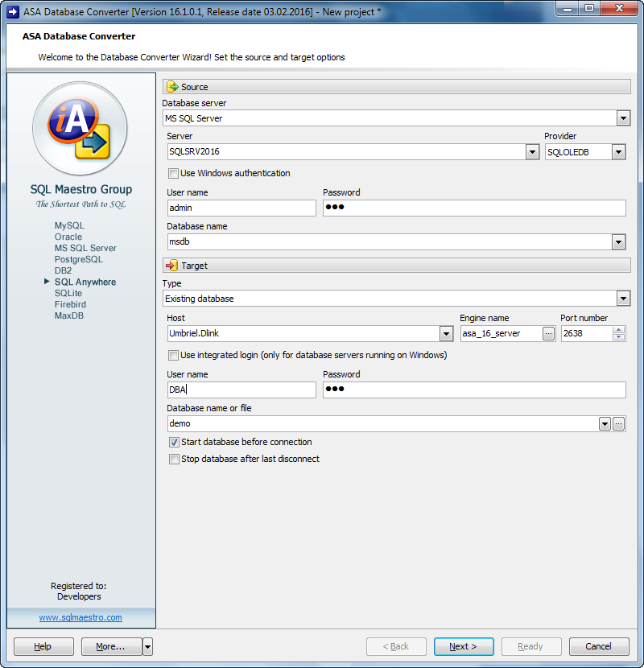Image resolution: width=644 pixels, height=668 pixels.
Task: Click the Next button to continue
Action: pyautogui.click(x=464, y=646)
